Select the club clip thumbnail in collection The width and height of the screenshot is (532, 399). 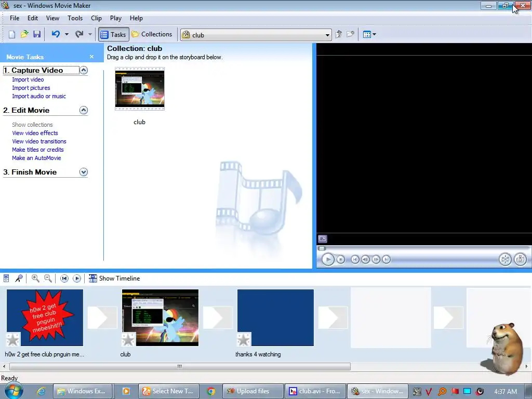click(139, 88)
